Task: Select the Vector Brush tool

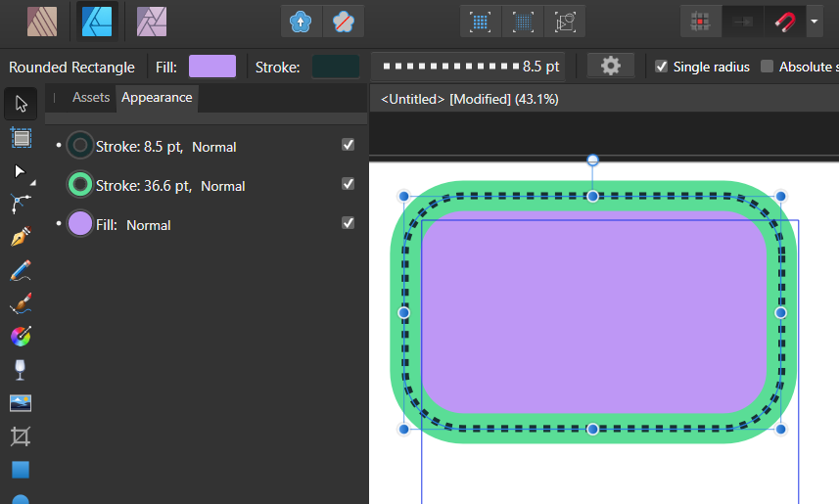Action: 21,304
